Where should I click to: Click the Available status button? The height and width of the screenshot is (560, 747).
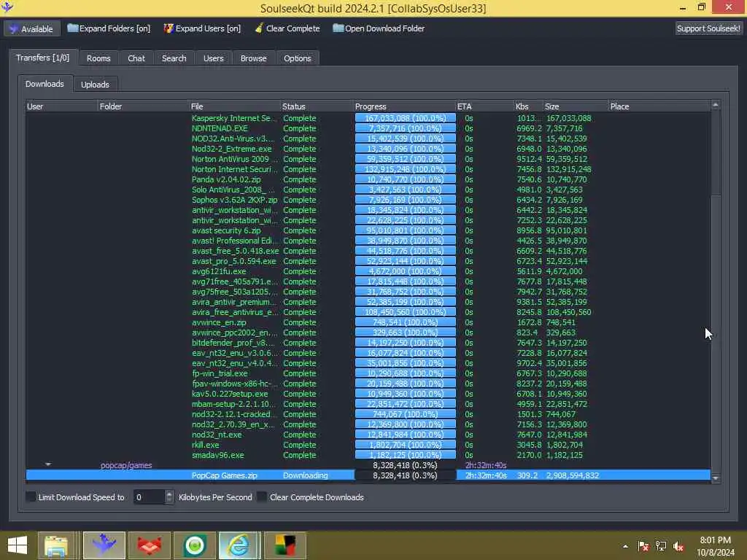[32, 28]
